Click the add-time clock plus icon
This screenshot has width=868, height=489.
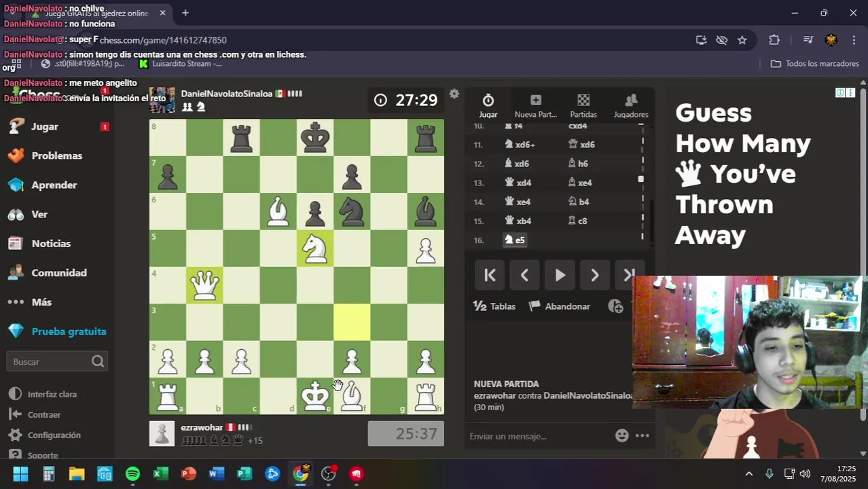[615, 306]
